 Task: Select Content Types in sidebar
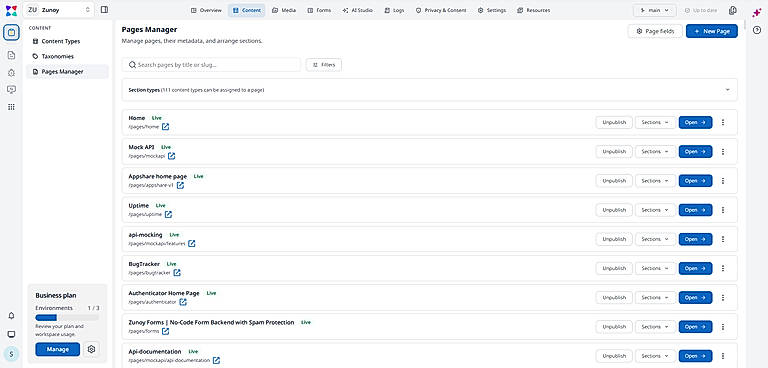coord(67,42)
